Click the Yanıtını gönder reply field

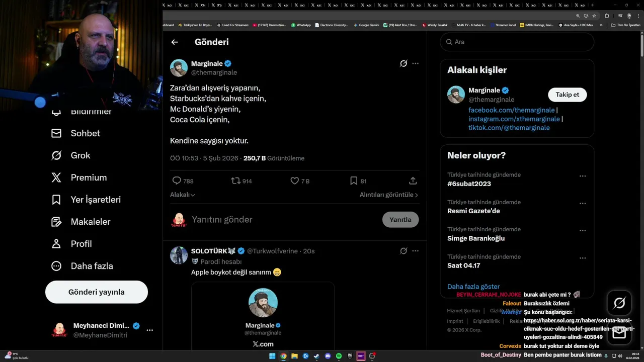coord(284,220)
